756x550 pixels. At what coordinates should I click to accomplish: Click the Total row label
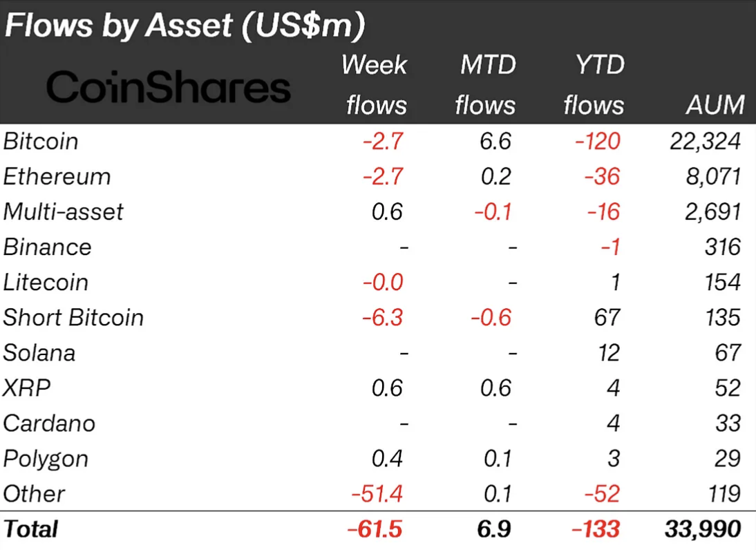[30, 529]
